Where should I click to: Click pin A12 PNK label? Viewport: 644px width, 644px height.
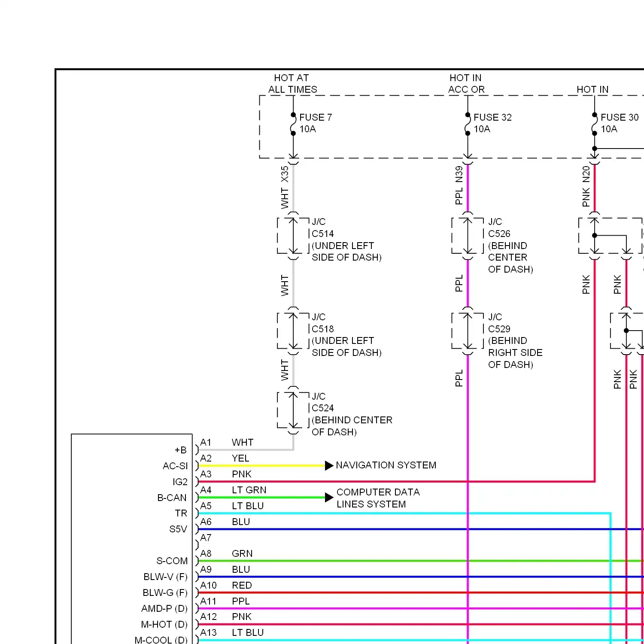click(x=226, y=617)
